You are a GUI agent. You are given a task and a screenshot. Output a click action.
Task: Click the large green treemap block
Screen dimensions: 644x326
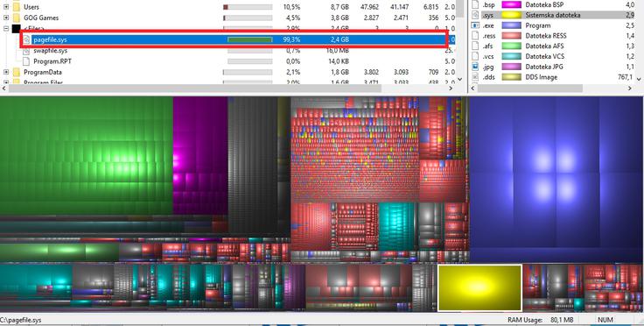[x=87, y=155]
